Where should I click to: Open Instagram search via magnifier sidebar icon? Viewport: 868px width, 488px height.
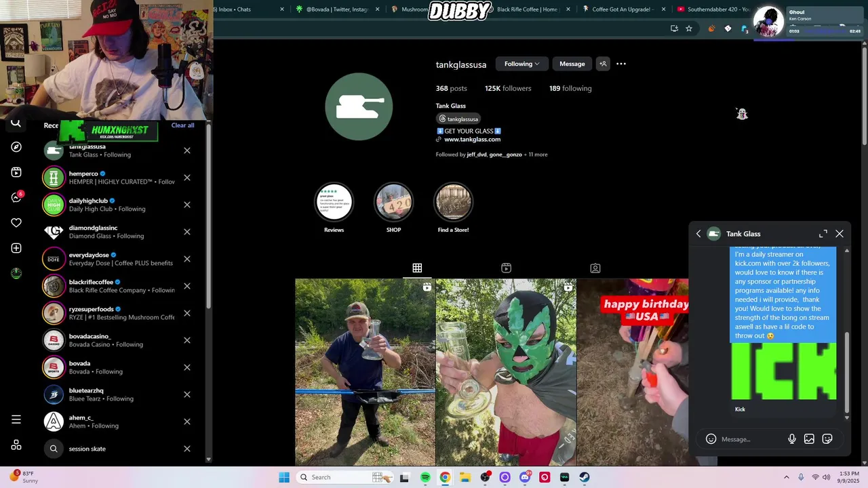[16, 123]
